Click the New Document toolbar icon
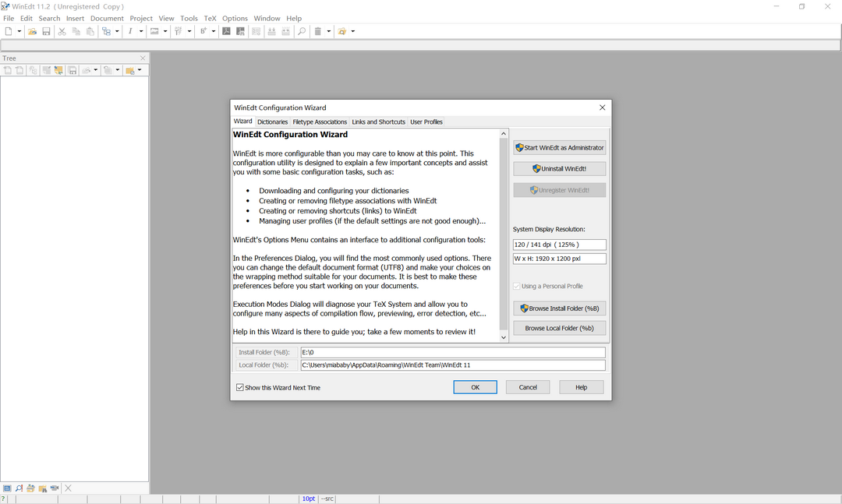Viewport: 842px width, 504px height. (x=8, y=31)
